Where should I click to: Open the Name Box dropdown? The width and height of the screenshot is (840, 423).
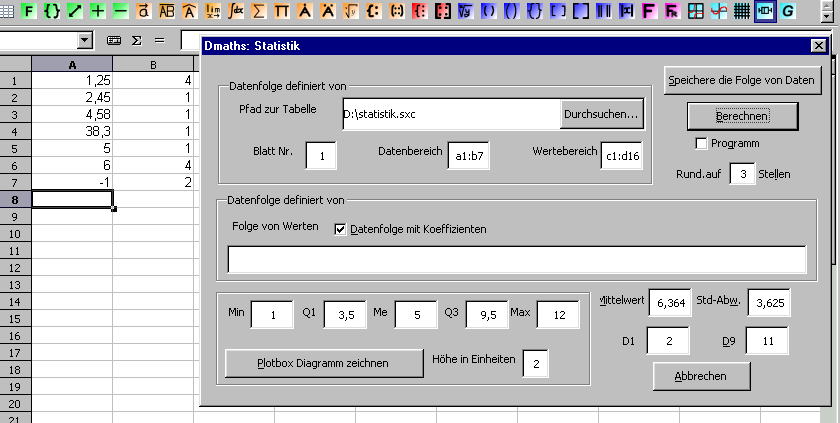(84, 40)
